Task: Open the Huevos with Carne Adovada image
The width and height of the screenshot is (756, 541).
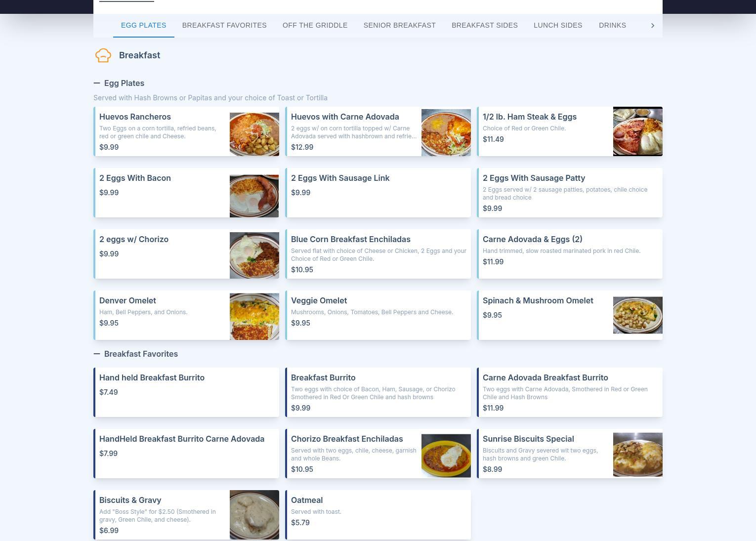Action: pyautogui.click(x=446, y=132)
